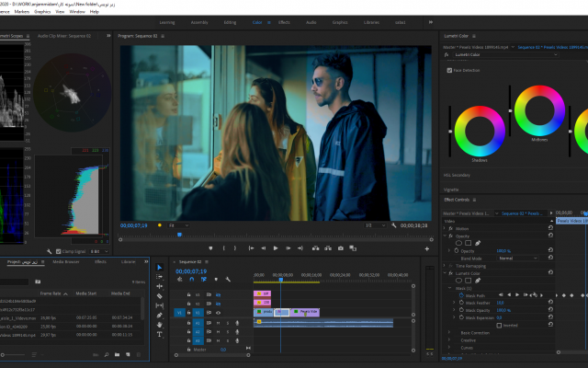Select the Track Select Forward tool
Viewport: 588px width, 368px height.
tap(159, 277)
